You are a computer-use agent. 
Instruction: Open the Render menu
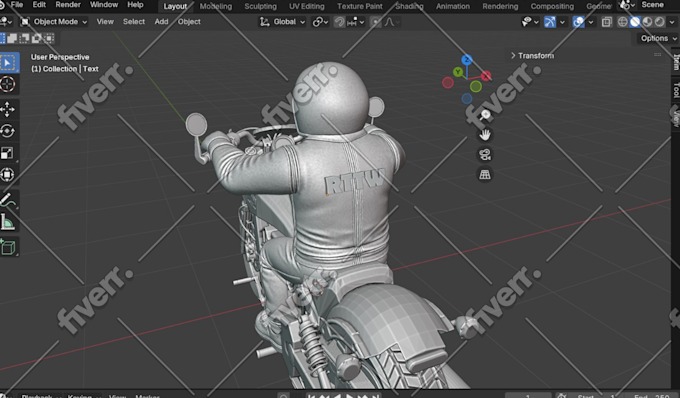[68, 5]
